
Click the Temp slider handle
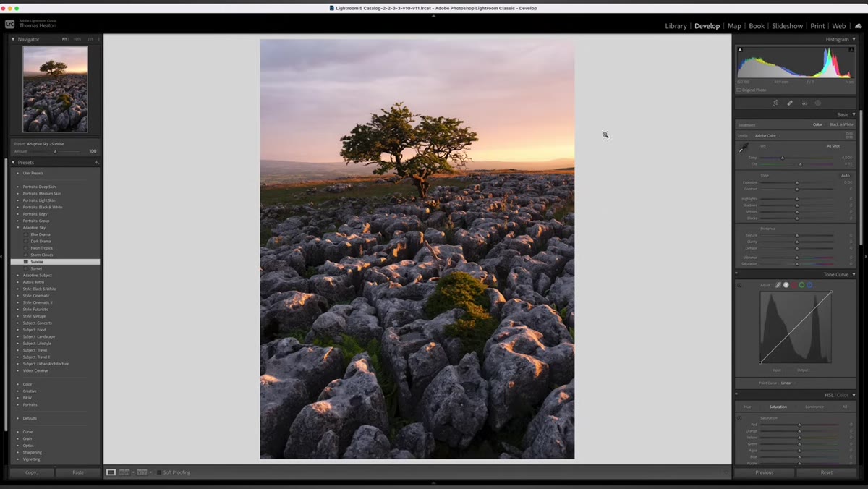pyautogui.click(x=782, y=158)
